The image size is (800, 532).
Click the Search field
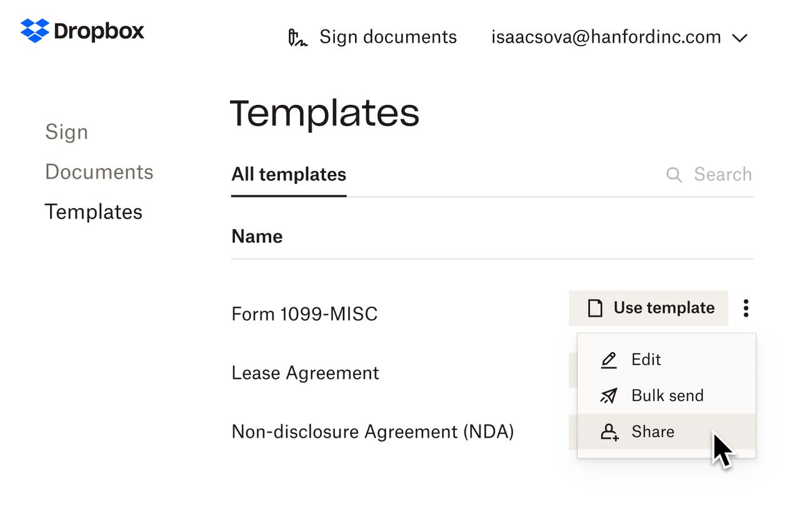pos(722,175)
